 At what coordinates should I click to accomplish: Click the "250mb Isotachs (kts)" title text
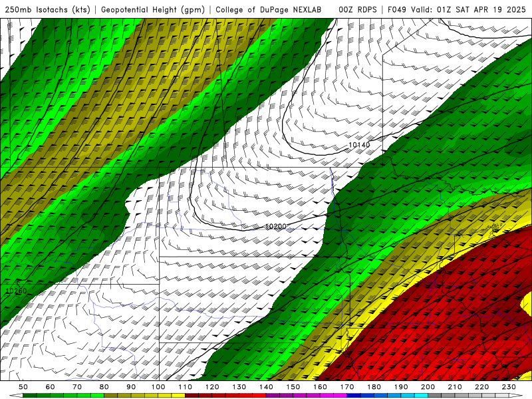point(47,9)
